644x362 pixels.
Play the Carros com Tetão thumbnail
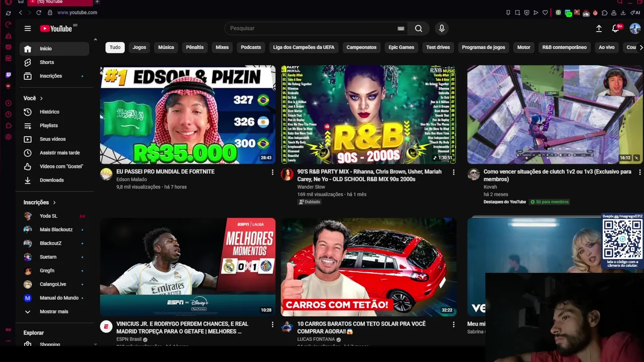click(x=368, y=267)
